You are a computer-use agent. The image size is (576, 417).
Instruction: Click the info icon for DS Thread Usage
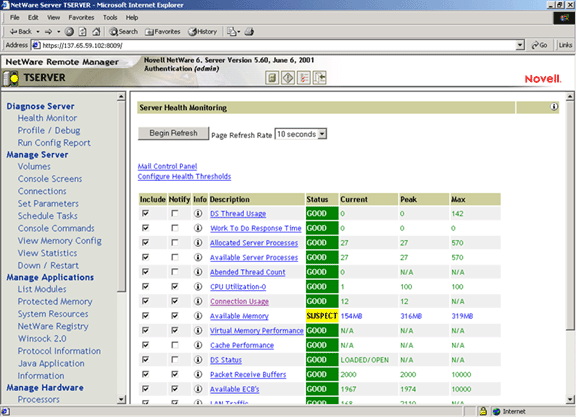click(x=198, y=213)
